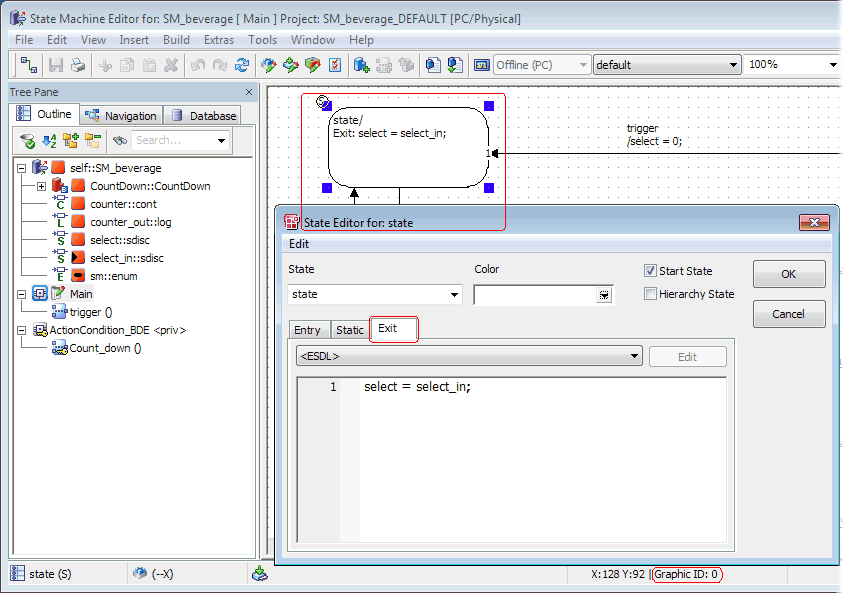Click the Delete X icon in toolbar
This screenshot has width=845, height=593.
click(171, 65)
